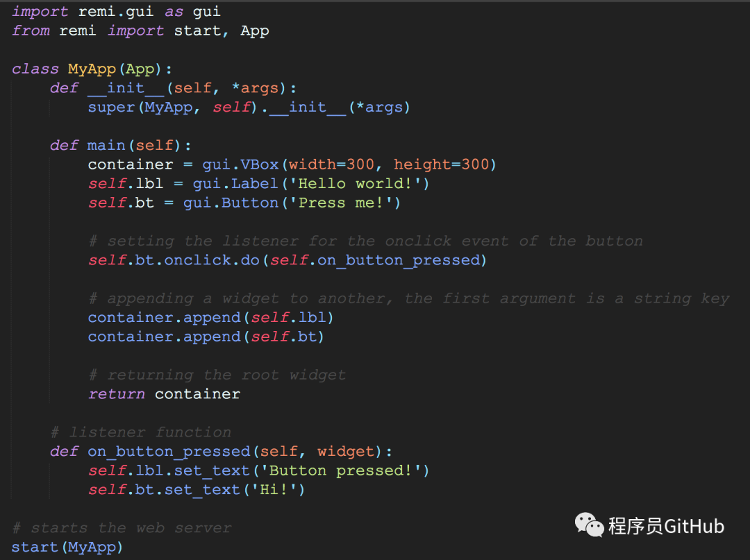Click the final 'start(MyApp)' line

click(x=67, y=547)
